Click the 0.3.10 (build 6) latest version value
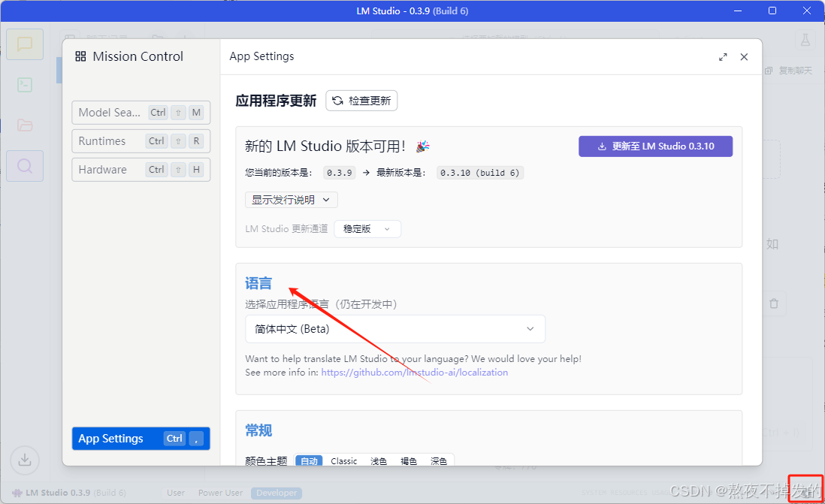Screen dimensions: 825x504 pos(480,173)
